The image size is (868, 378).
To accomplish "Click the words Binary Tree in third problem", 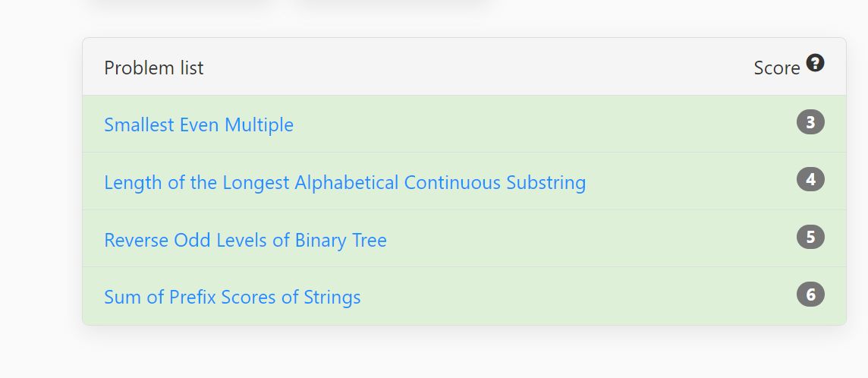I will coord(341,240).
